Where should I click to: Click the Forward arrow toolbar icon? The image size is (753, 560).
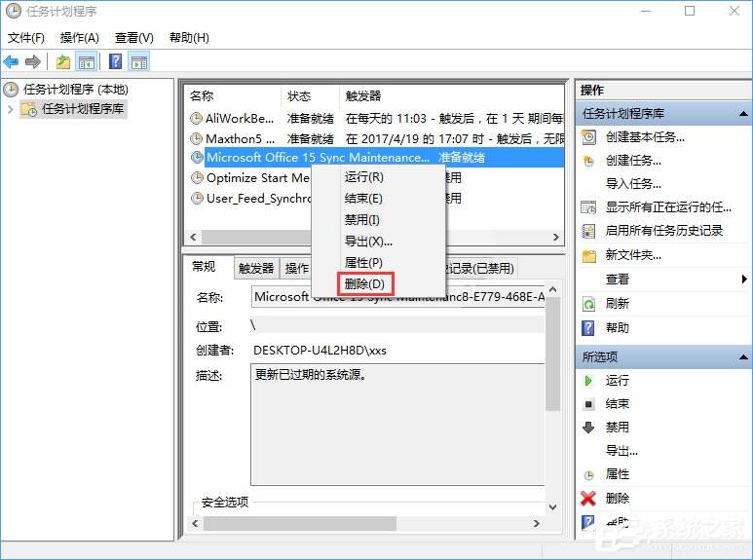pos(33,61)
